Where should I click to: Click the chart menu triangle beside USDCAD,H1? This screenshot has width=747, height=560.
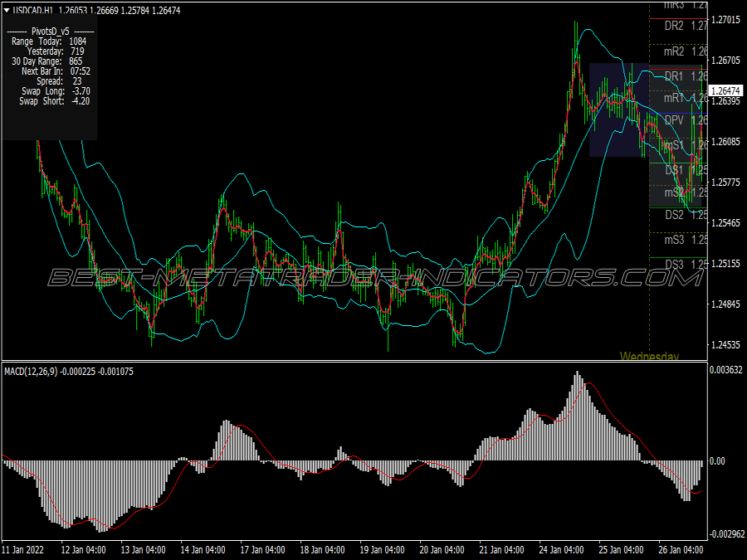coord(7,10)
